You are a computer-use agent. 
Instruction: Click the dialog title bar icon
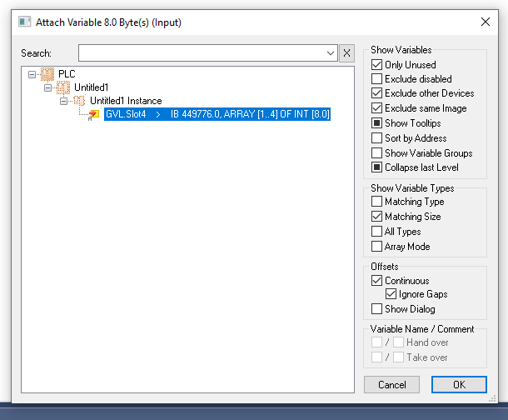coord(24,22)
